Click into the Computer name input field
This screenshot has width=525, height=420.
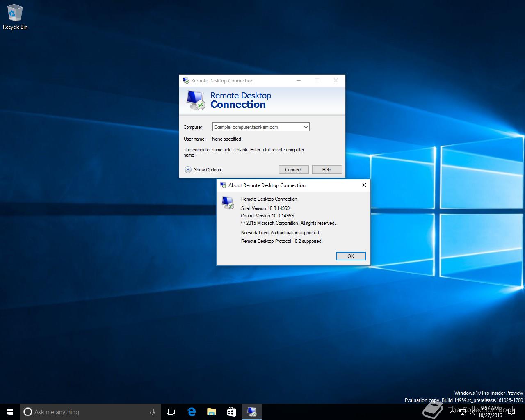tap(257, 127)
